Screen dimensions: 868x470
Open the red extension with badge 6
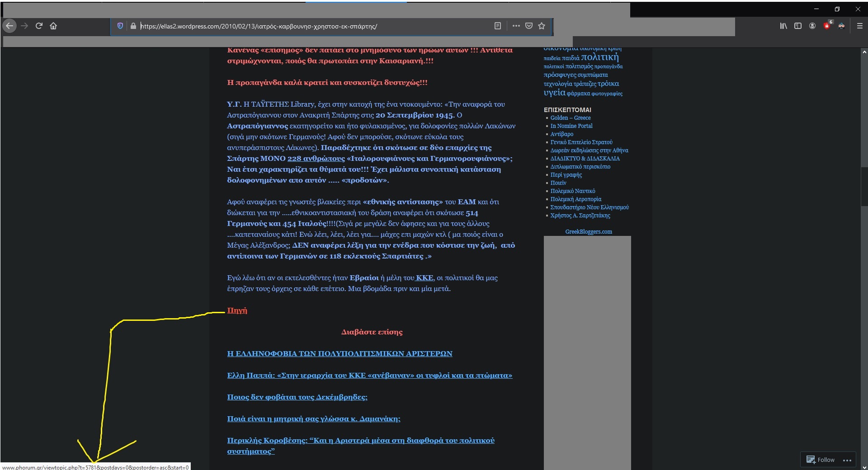(827, 25)
